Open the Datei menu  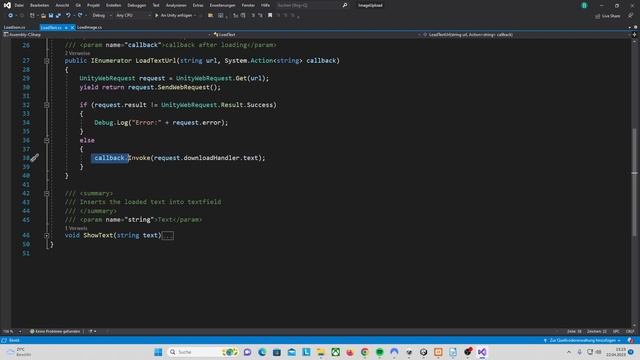click(19, 5)
